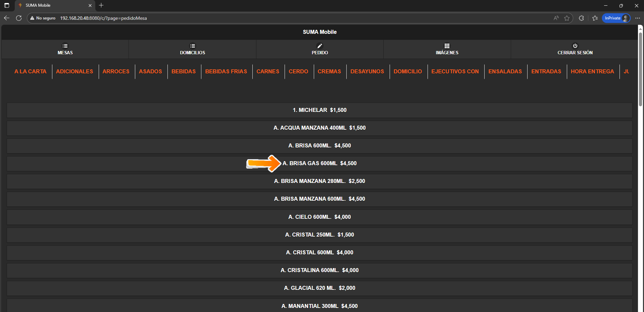Add 1. MICHELAR item to order

pyautogui.click(x=319, y=110)
